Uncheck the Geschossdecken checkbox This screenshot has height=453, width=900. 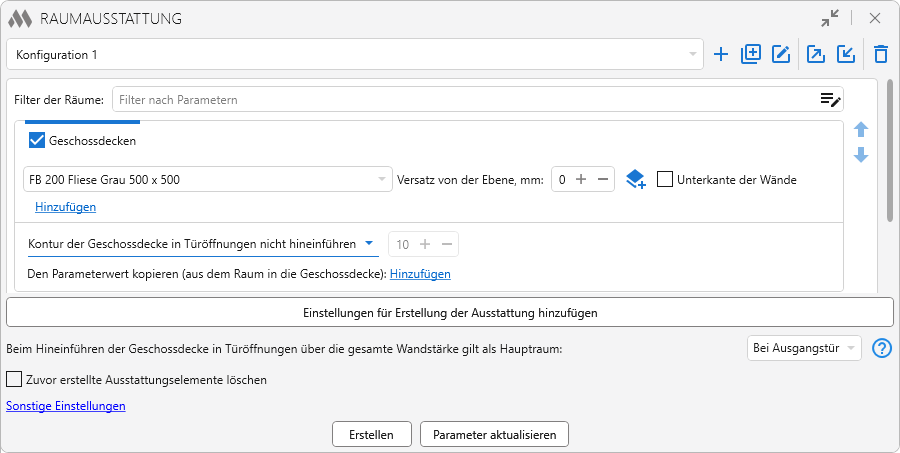click(37, 141)
